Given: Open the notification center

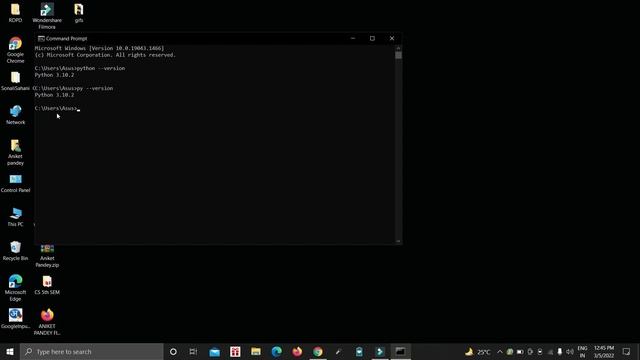Looking at the screenshot, I should (627, 351).
